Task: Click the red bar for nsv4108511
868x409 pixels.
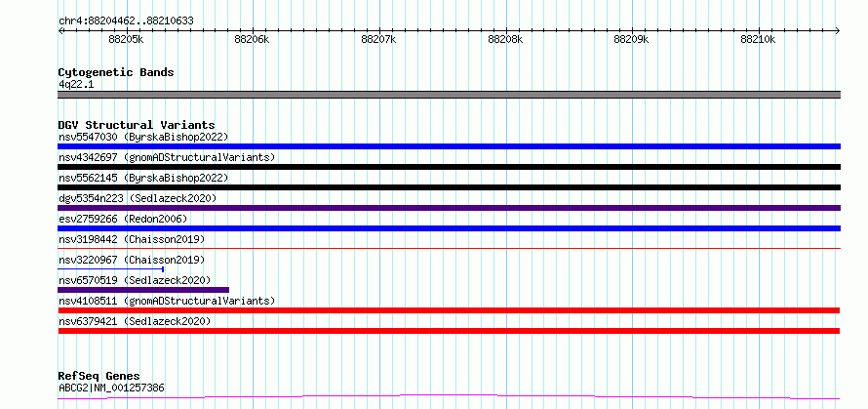Action: pyautogui.click(x=449, y=310)
